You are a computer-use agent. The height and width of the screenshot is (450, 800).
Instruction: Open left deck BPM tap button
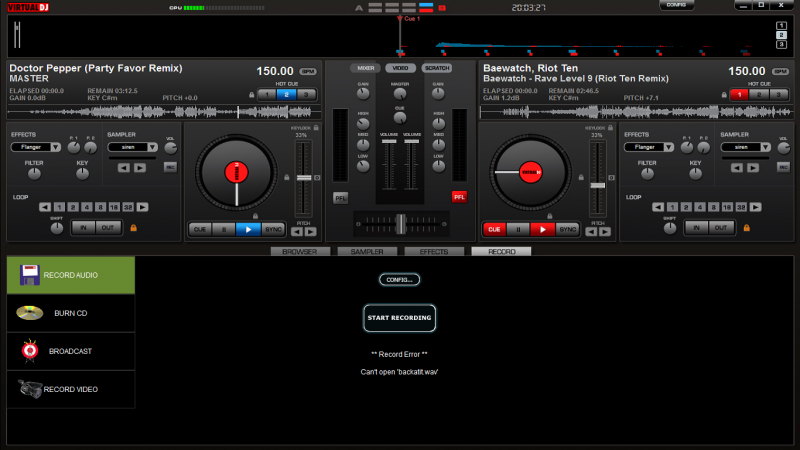tap(308, 71)
